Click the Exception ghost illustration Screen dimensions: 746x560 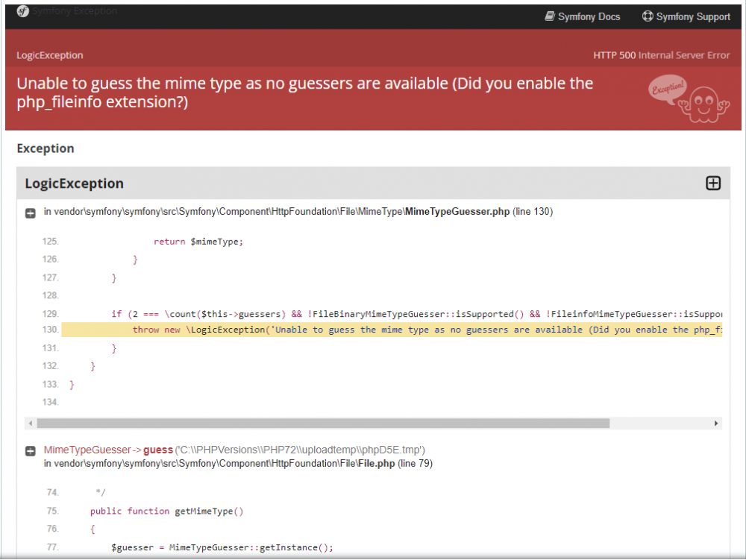(x=689, y=98)
